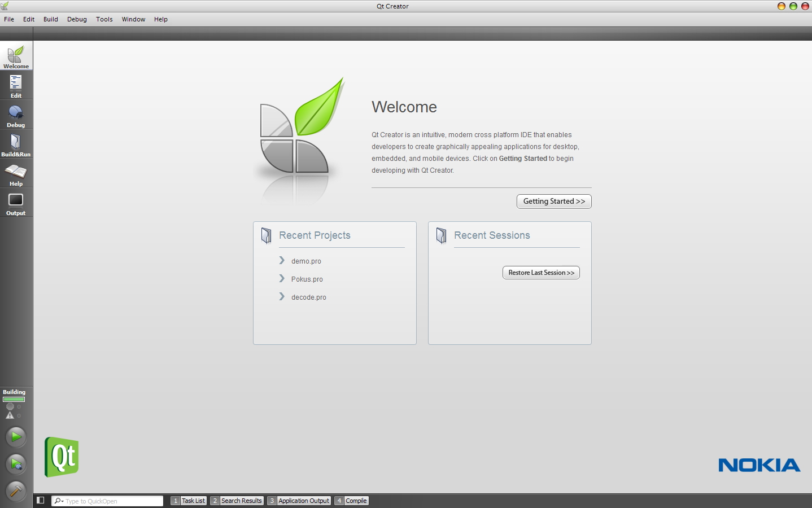Click the chevron next to demo.pro
Viewport: 812px width, 508px height.
(x=282, y=260)
